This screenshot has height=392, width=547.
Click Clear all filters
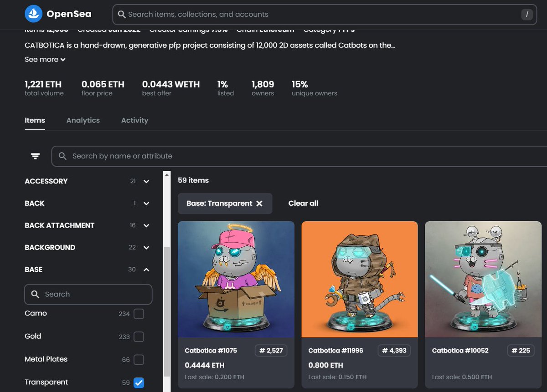(303, 204)
